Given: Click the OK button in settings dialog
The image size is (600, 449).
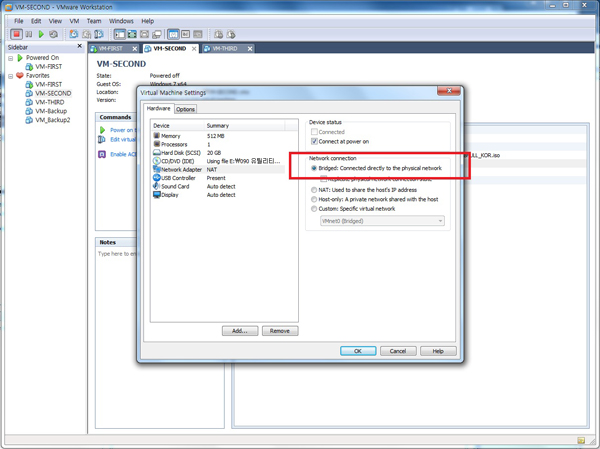Looking at the screenshot, I should [x=358, y=351].
